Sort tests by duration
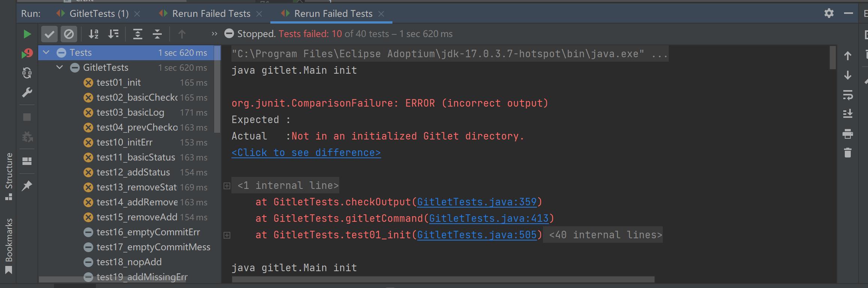 113,34
